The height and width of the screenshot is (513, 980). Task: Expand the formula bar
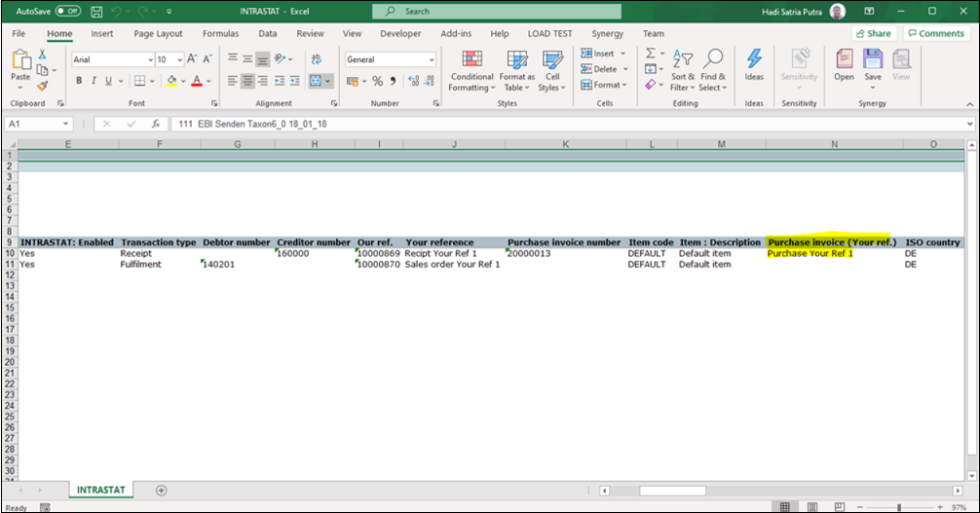pos(969,124)
